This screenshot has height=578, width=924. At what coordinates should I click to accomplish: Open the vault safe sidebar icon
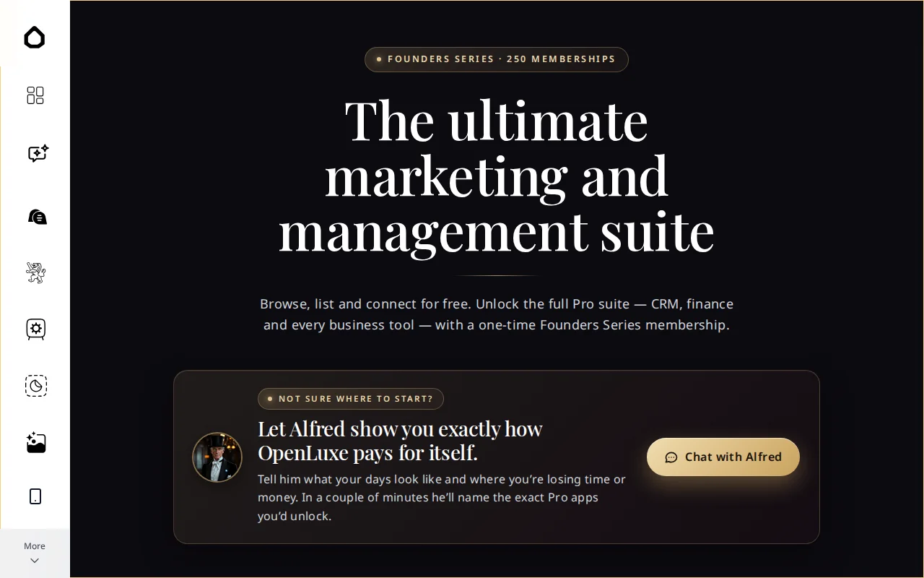(x=36, y=329)
